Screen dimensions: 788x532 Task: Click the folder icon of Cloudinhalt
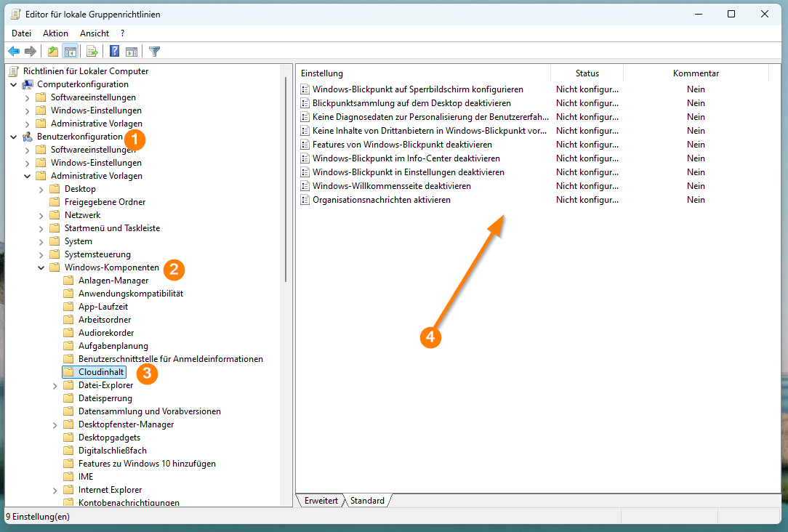[69, 372]
